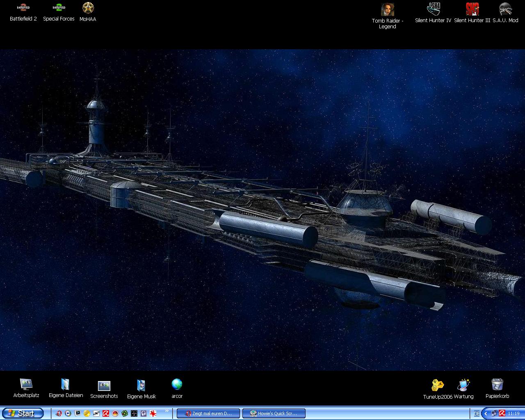This screenshot has height=420, width=525.
Task: Click the yellow ball quick launch icon
Action: [87, 413]
